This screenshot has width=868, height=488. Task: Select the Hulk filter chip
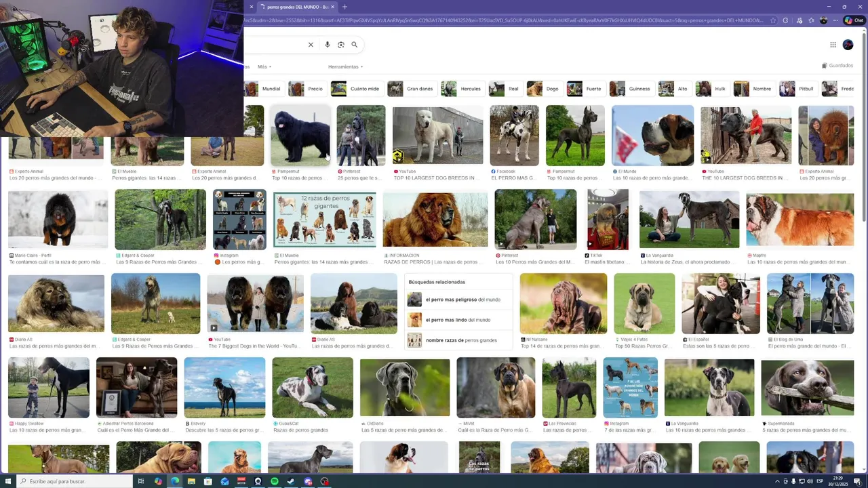[x=712, y=89]
